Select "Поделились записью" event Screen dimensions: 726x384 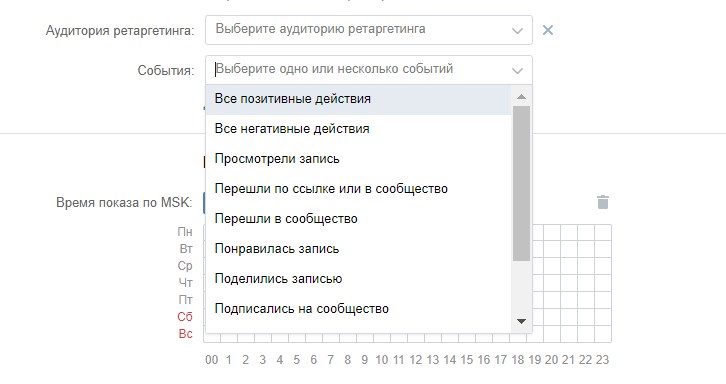click(358, 279)
